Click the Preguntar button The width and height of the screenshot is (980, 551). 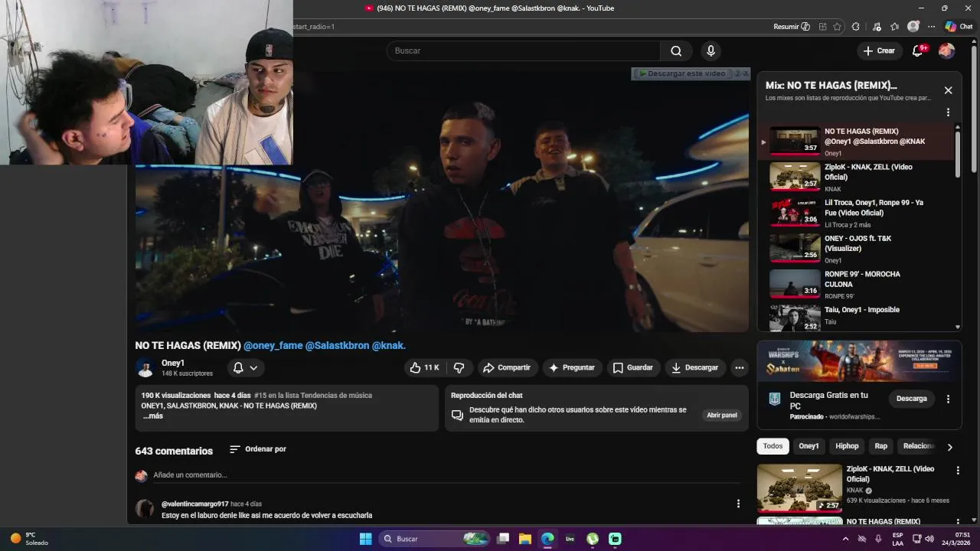(572, 367)
